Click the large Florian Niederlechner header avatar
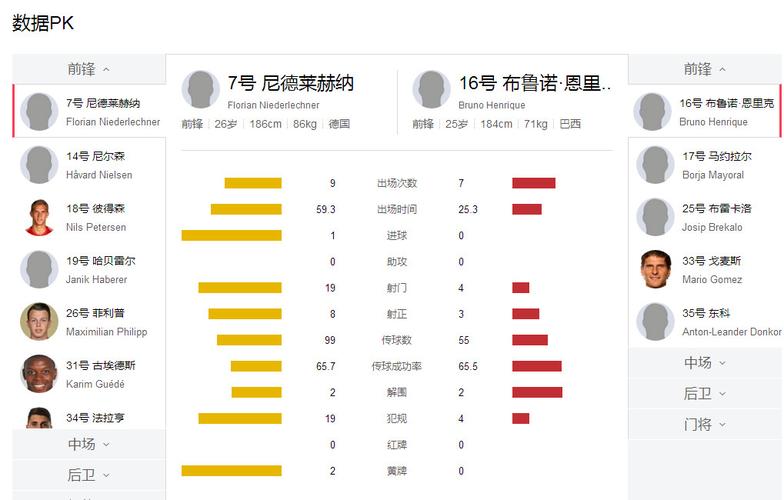Viewport: 784px width, 500px height. [200, 90]
